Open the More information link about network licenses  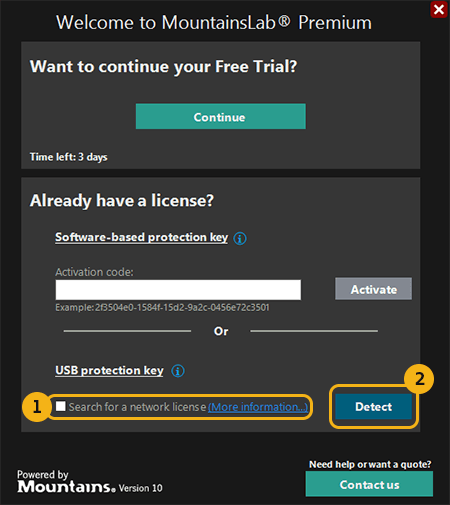pyautogui.click(x=258, y=407)
